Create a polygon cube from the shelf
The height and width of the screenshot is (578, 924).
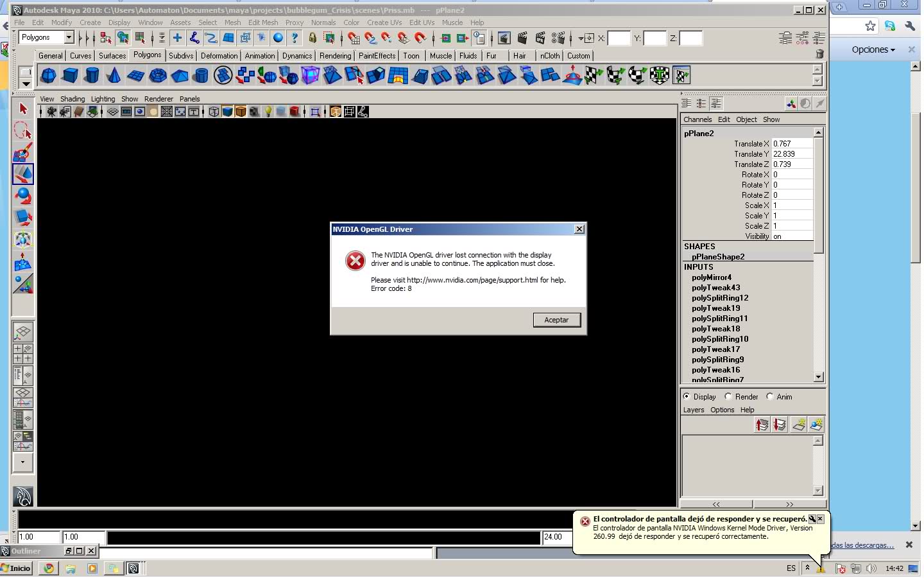pyautogui.click(x=70, y=76)
